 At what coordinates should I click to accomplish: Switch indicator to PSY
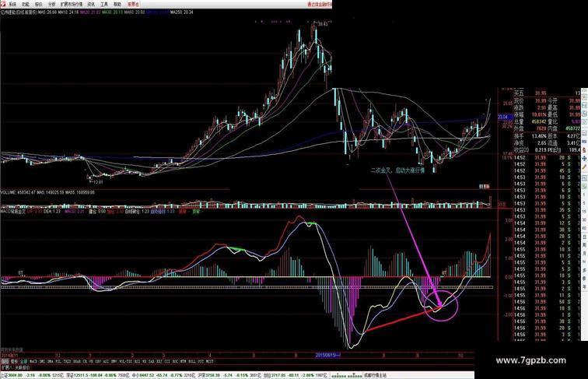coord(201,361)
